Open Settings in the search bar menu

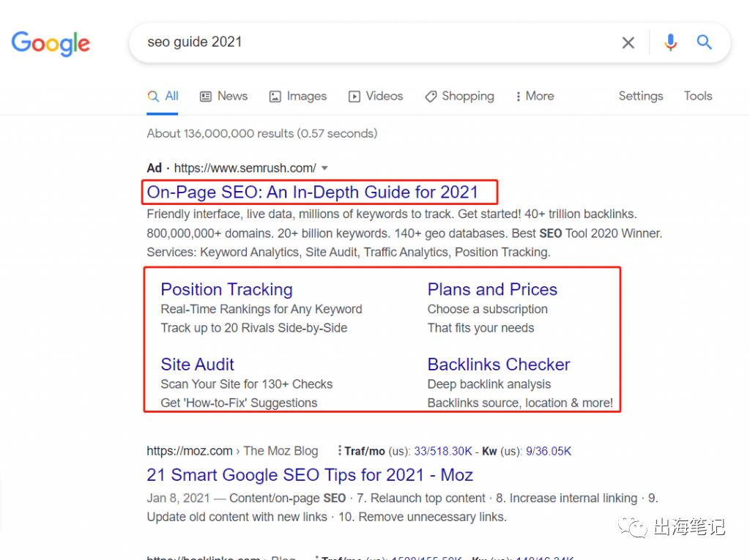point(641,96)
